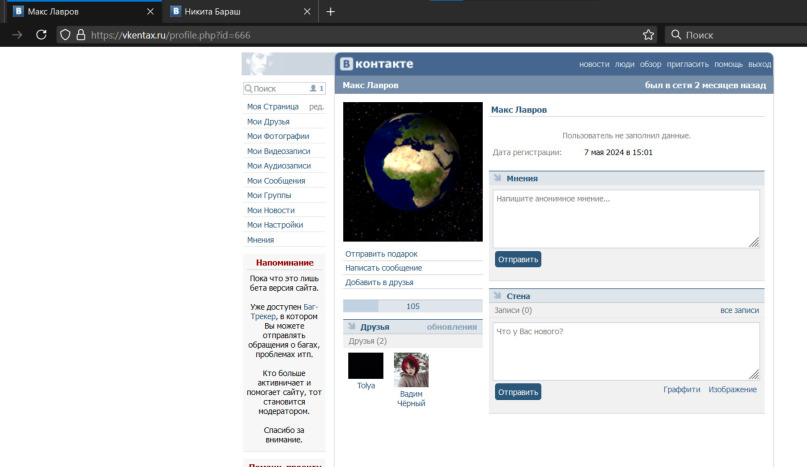Open Мои Настройки
Viewport: 807px width, 467px height.
pyautogui.click(x=275, y=225)
